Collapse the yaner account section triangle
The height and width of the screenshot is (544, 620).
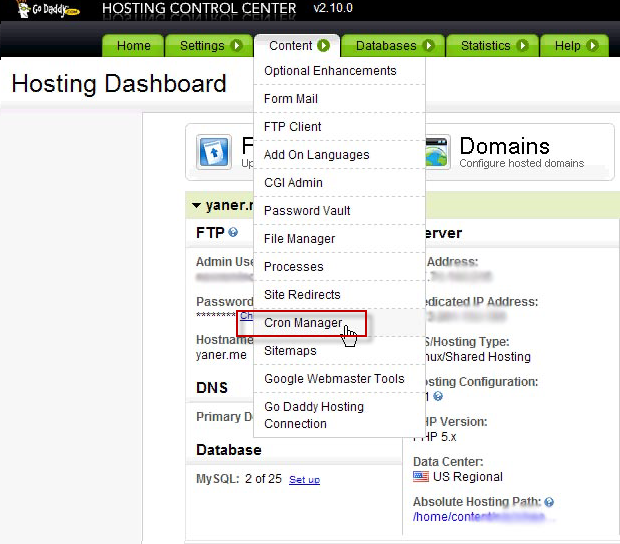click(196, 206)
